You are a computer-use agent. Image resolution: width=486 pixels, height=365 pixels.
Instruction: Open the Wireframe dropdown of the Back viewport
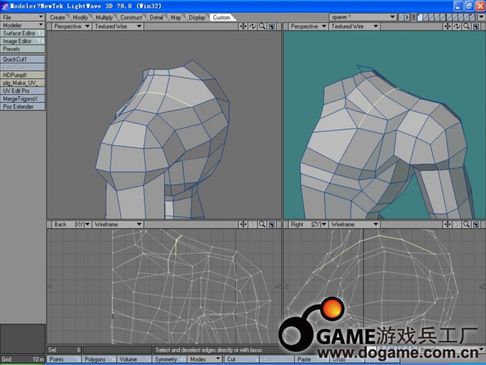118,224
